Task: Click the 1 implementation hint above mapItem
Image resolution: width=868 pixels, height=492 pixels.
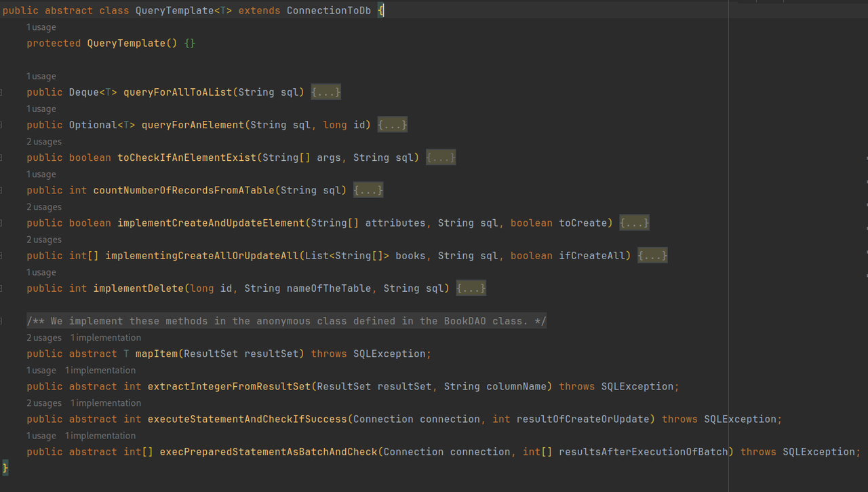Action: point(105,337)
